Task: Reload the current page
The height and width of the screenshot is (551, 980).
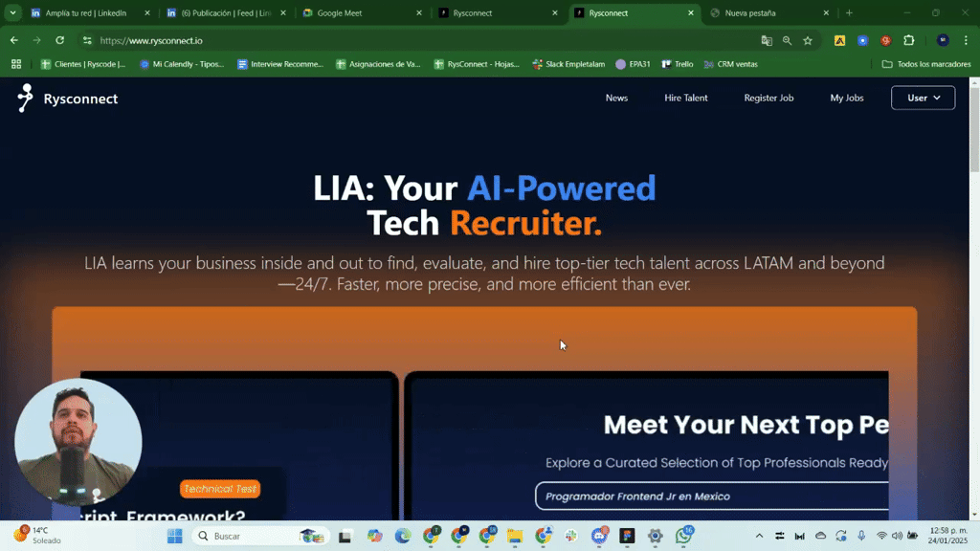Action: click(x=60, y=40)
